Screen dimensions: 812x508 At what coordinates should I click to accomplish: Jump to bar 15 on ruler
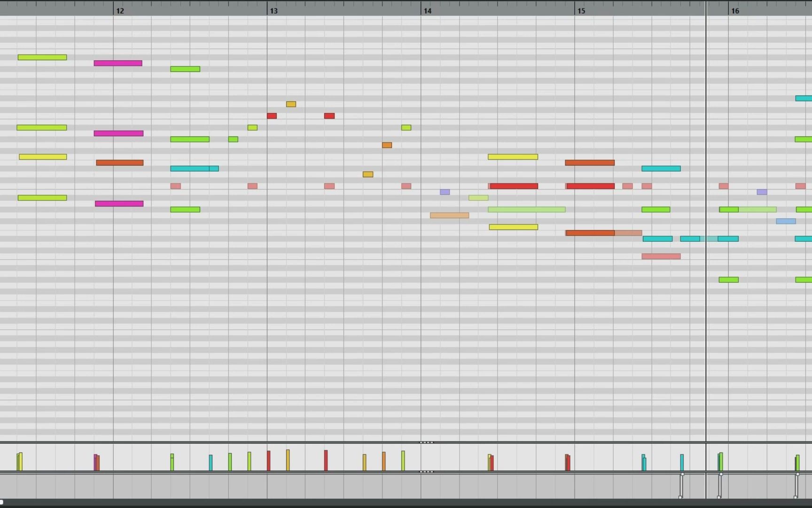[x=581, y=11]
